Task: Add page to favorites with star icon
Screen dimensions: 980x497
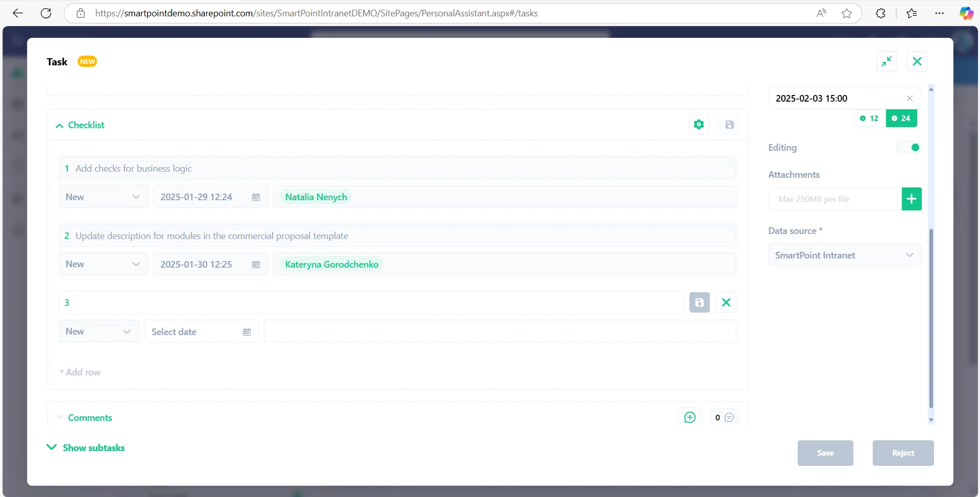Action: pyautogui.click(x=847, y=13)
